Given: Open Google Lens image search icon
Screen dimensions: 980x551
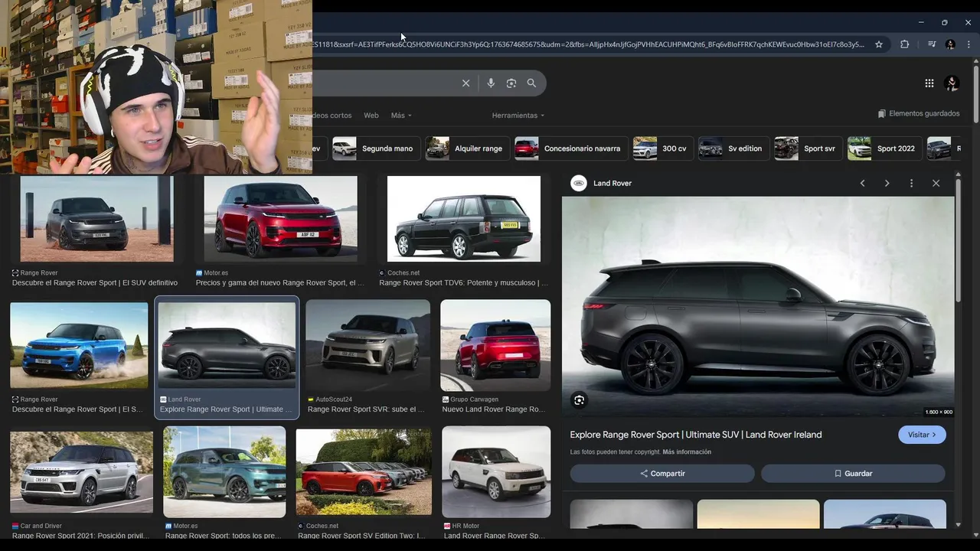Looking at the screenshot, I should (x=511, y=83).
